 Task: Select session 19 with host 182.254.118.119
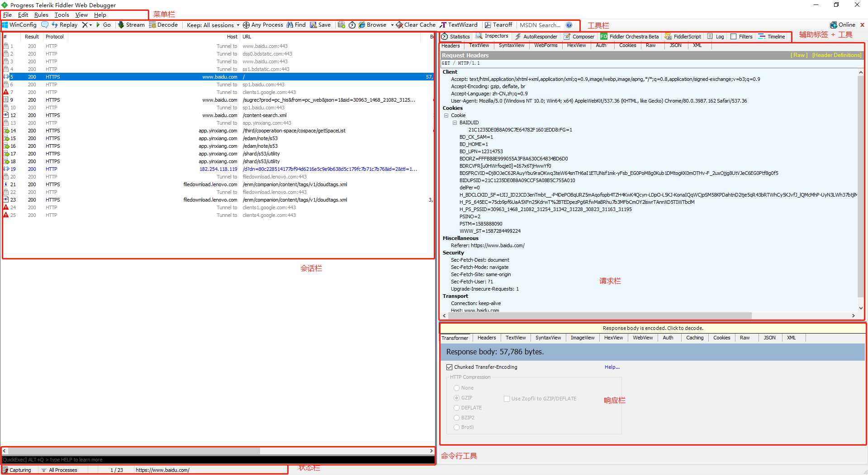coord(218,169)
